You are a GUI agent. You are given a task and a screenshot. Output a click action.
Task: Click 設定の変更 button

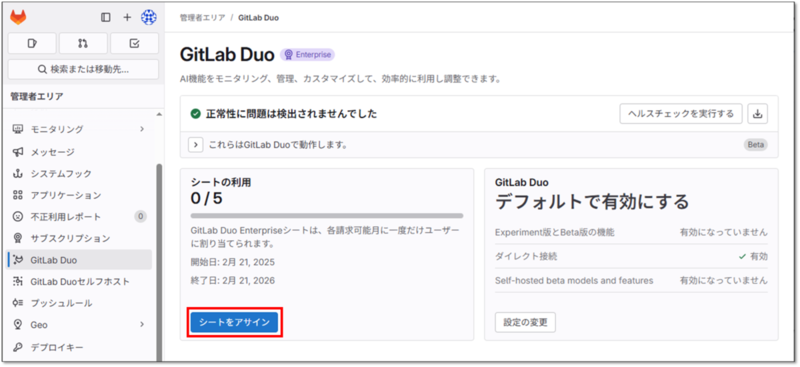point(526,323)
